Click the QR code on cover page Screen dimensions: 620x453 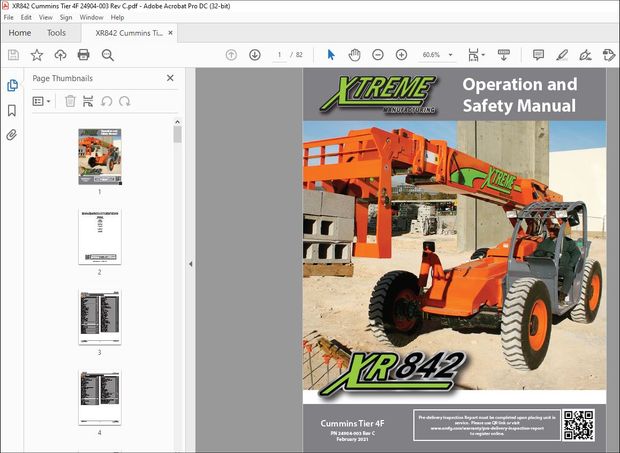578,425
